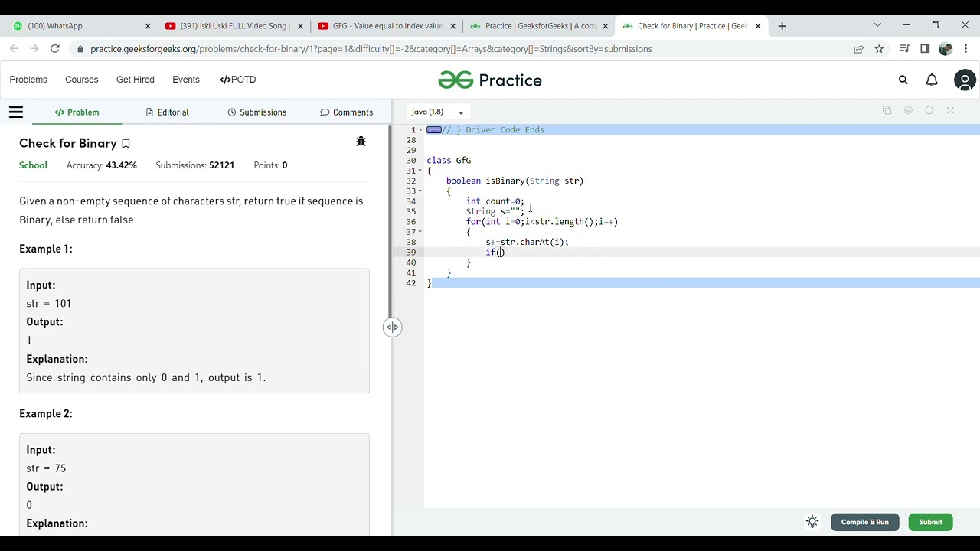Switch to the Editorial tab
The height and width of the screenshot is (551, 980).
click(167, 112)
